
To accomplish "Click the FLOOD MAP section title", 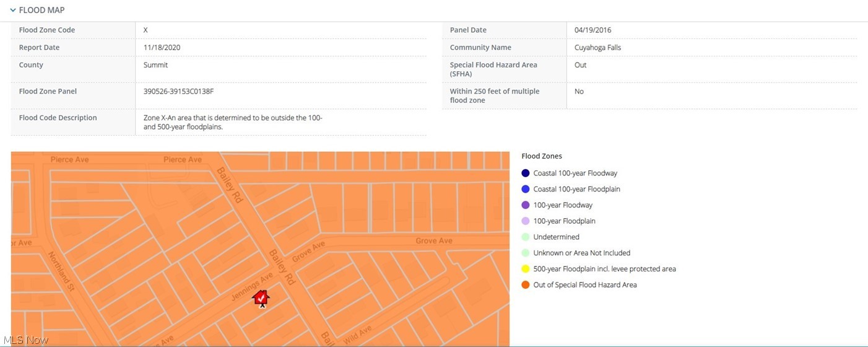I will 41,11.
